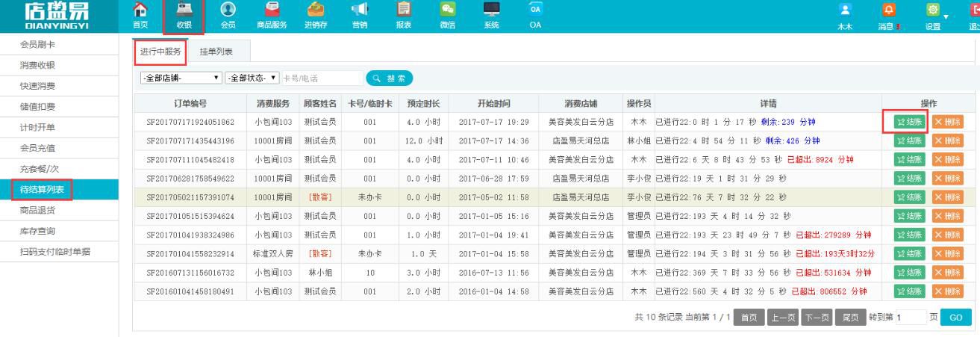The image size is (980, 337).
Task: Click 结账 for order SF201707111045482418
Action: [x=911, y=159]
